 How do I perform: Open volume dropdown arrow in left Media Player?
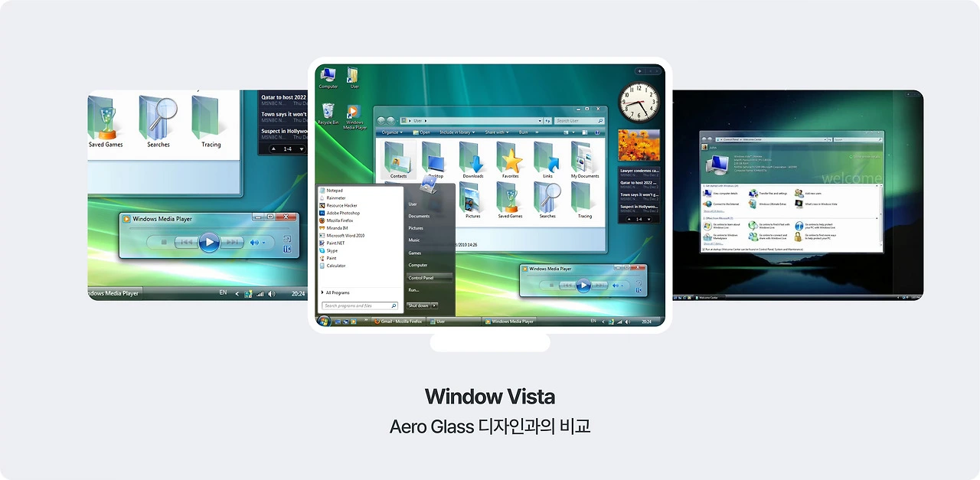coord(263,243)
